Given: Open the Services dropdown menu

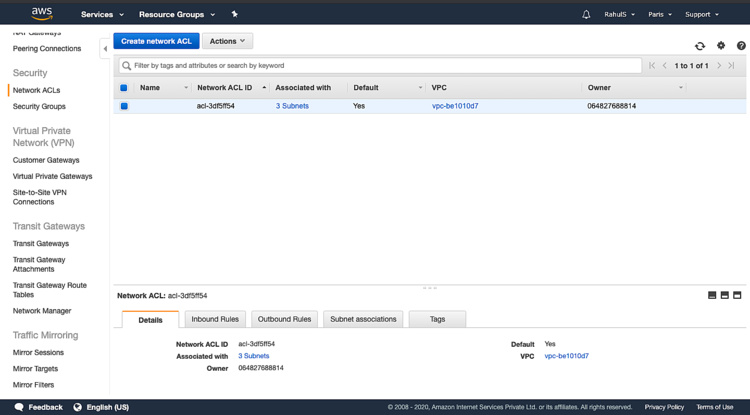Looking at the screenshot, I should [x=102, y=15].
